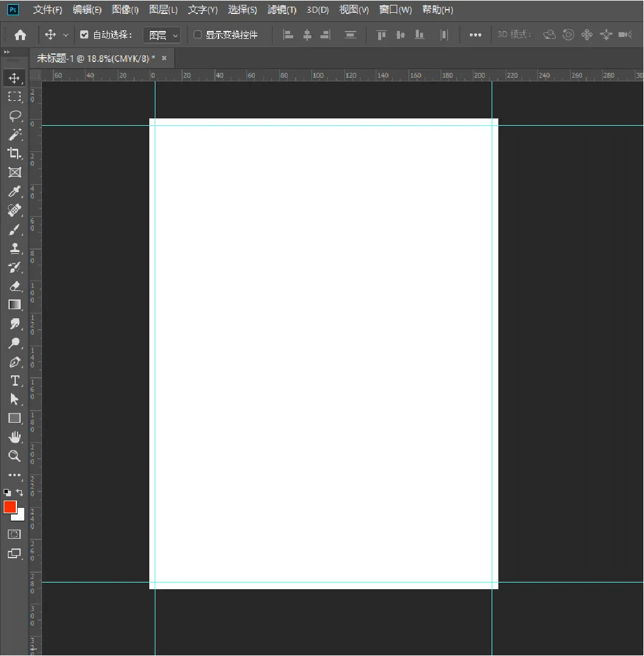The height and width of the screenshot is (656, 644).
Task: Change the screen mode button
Action: point(14,553)
